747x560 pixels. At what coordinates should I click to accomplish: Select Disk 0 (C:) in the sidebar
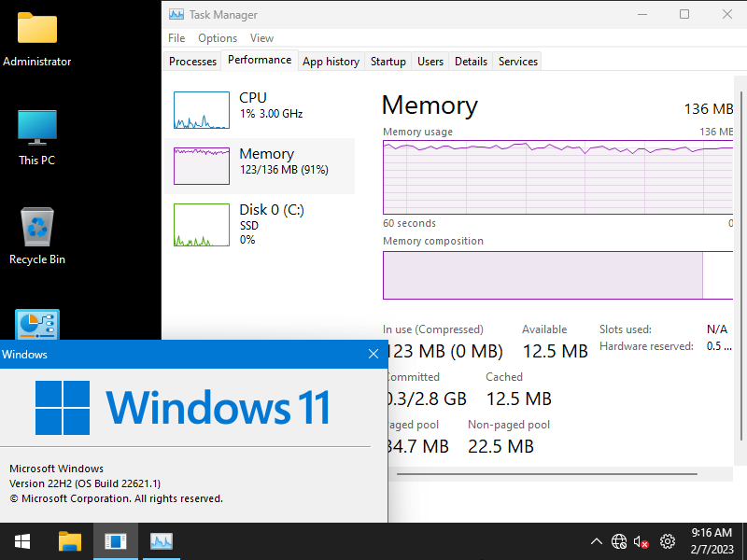(261, 224)
